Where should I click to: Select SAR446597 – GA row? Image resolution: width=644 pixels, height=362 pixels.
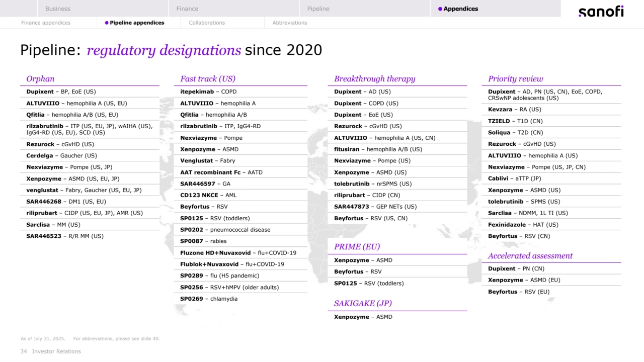[x=240, y=184]
